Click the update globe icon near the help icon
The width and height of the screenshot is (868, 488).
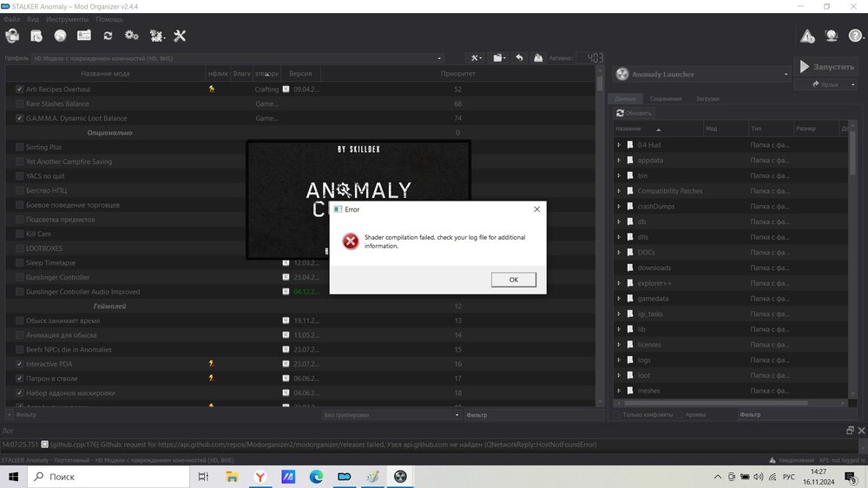pos(832,36)
